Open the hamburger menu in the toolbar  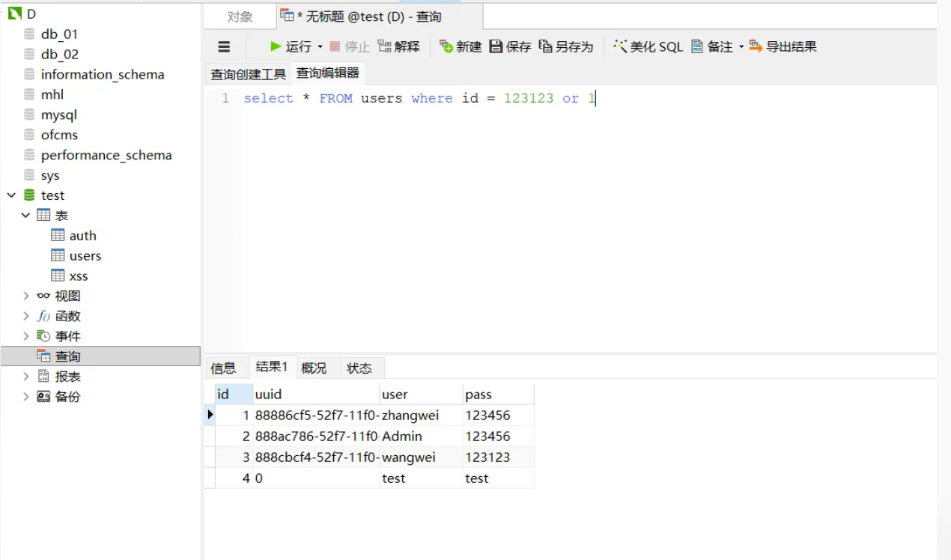tap(223, 46)
